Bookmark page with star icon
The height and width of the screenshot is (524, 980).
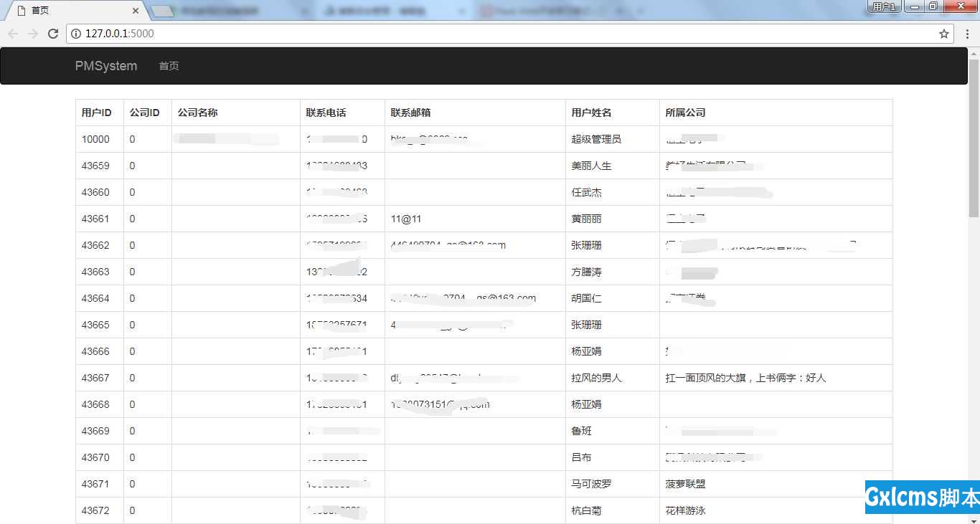tap(944, 34)
